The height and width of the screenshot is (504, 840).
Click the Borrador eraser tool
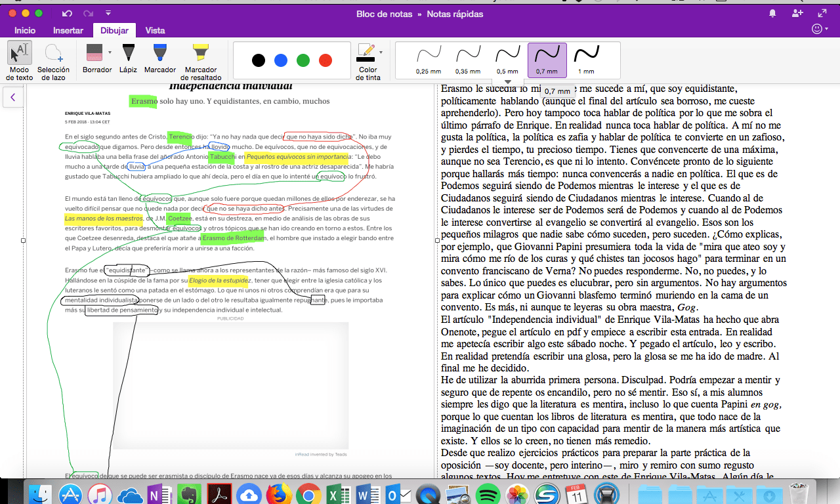94,58
